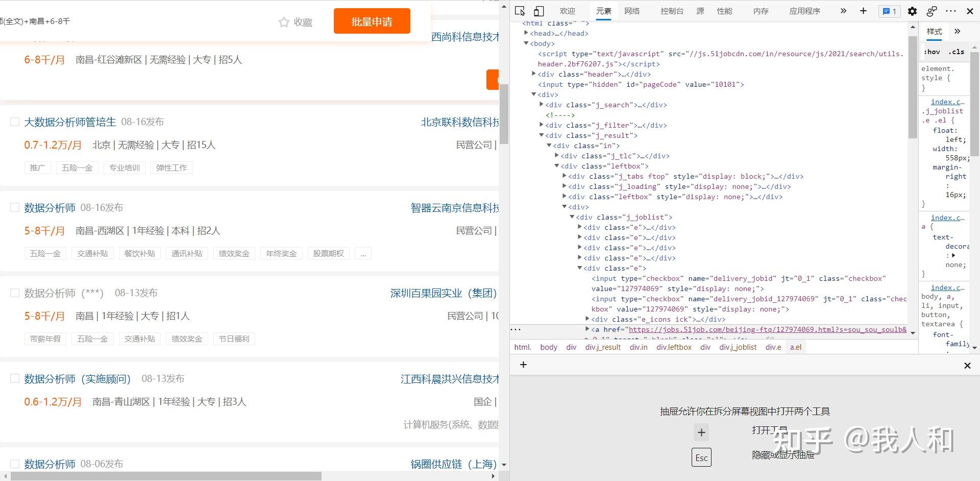
Task: Open index.c source link above .j_joblist rule
Action: pyautogui.click(x=948, y=102)
